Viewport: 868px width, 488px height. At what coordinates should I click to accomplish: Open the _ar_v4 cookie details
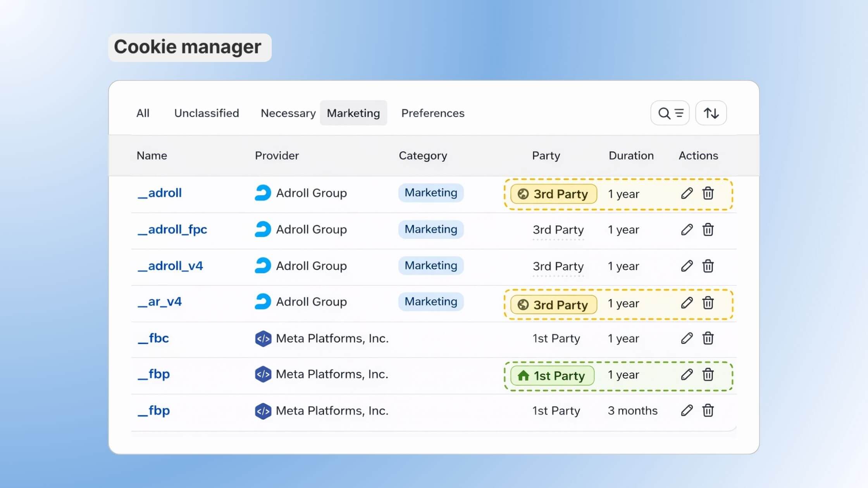pos(160,302)
